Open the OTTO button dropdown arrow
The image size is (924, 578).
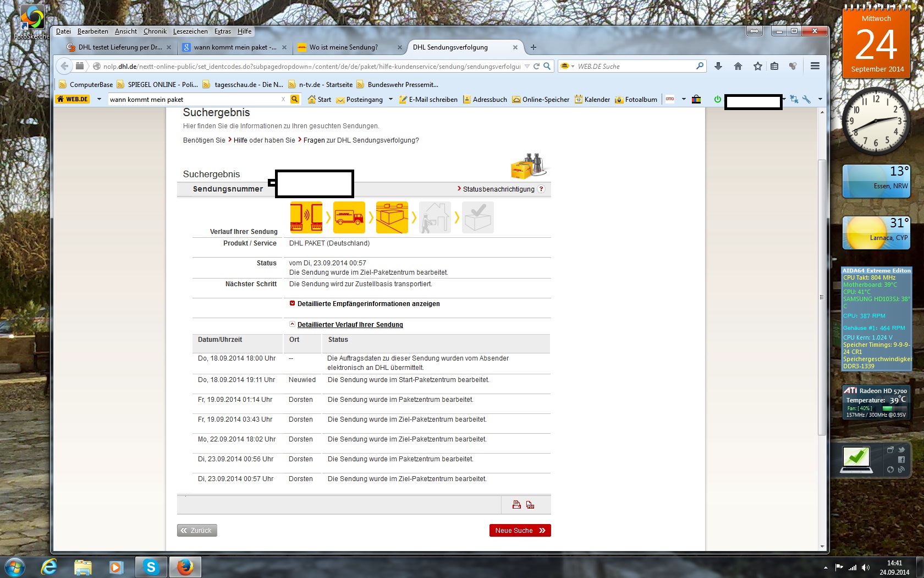point(684,99)
